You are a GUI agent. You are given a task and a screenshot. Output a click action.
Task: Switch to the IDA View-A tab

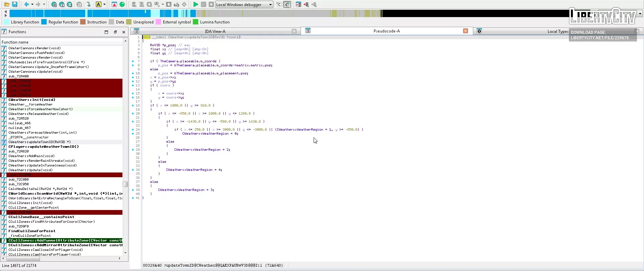click(215, 31)
